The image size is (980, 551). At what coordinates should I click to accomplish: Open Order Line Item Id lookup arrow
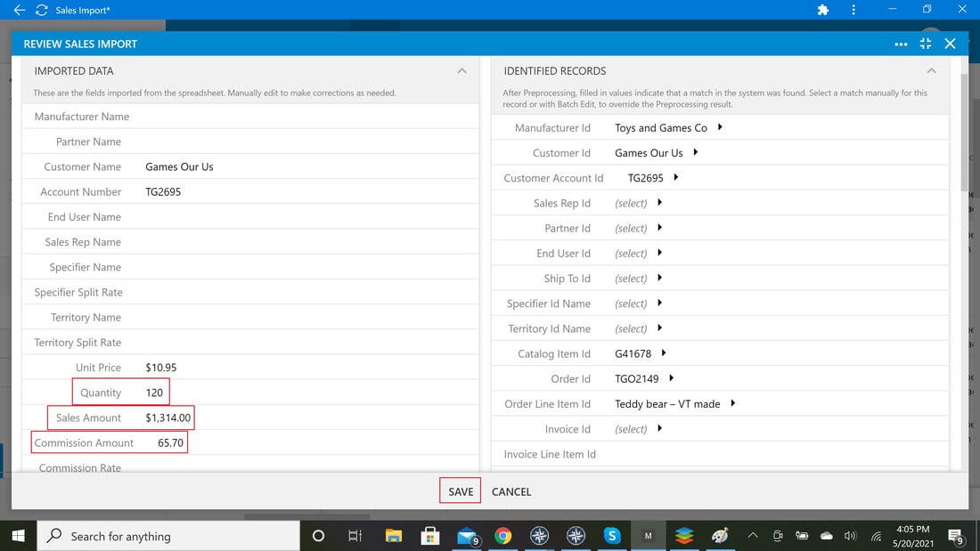(732, 403)
